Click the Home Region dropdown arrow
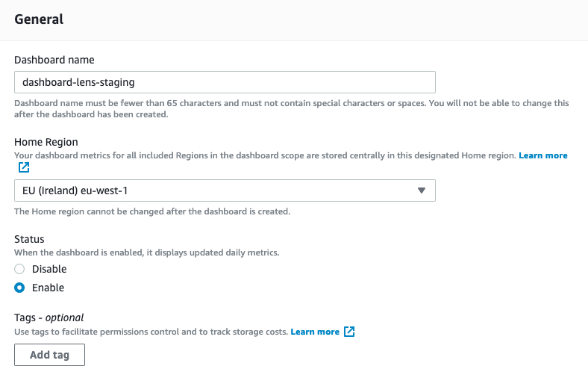Image resolution: width=588 pixels, height=372 pixels. point(422,190)
